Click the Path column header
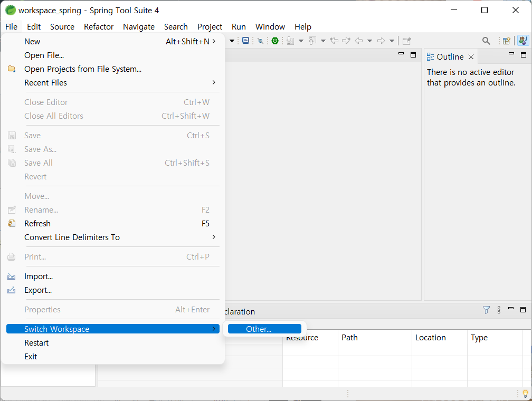The image size is (532, 401). pyautogui.click(x=375, y=338)
